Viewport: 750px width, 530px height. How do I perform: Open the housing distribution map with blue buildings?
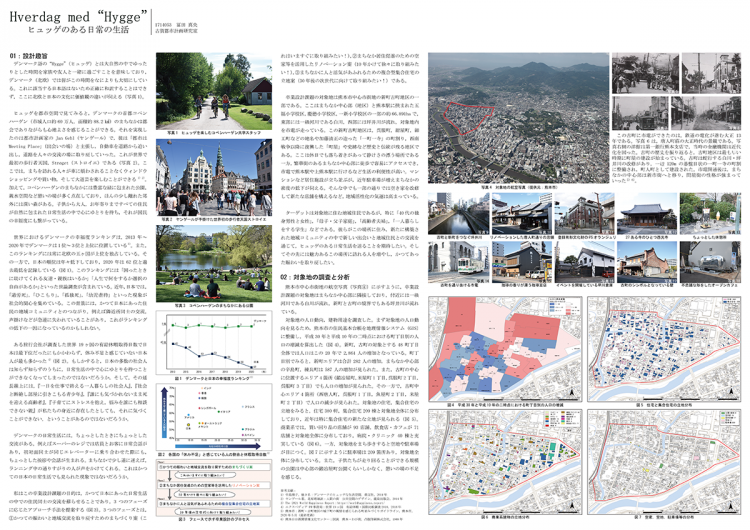(664, 349)
